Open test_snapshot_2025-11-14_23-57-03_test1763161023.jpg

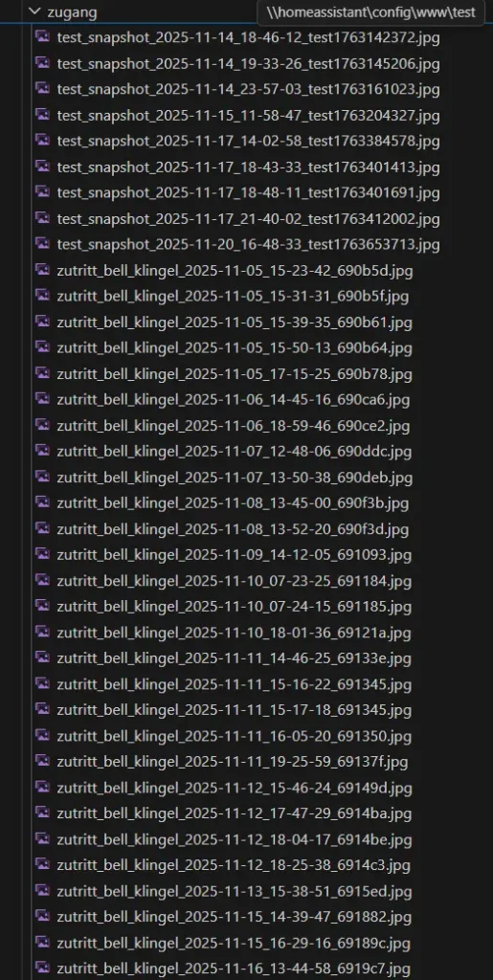248,89
